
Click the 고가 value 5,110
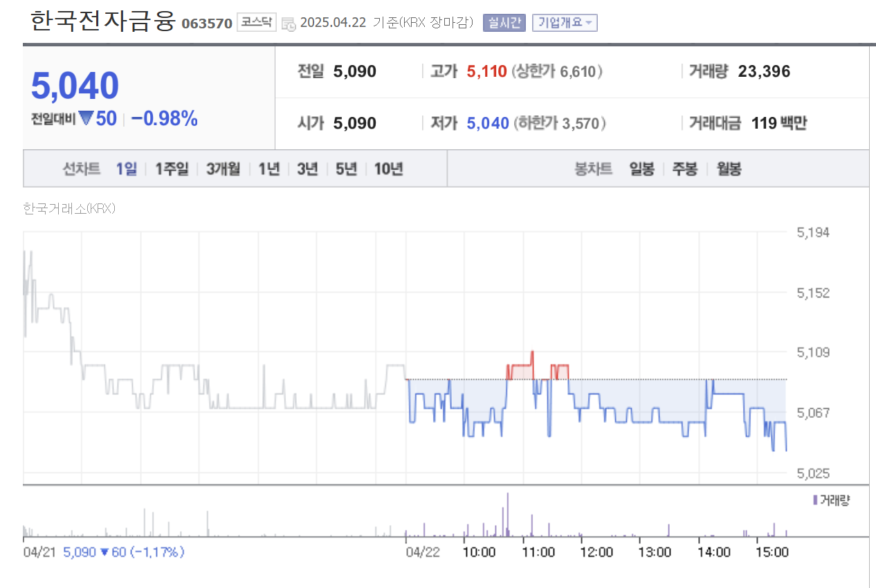(x=487, y=71)
